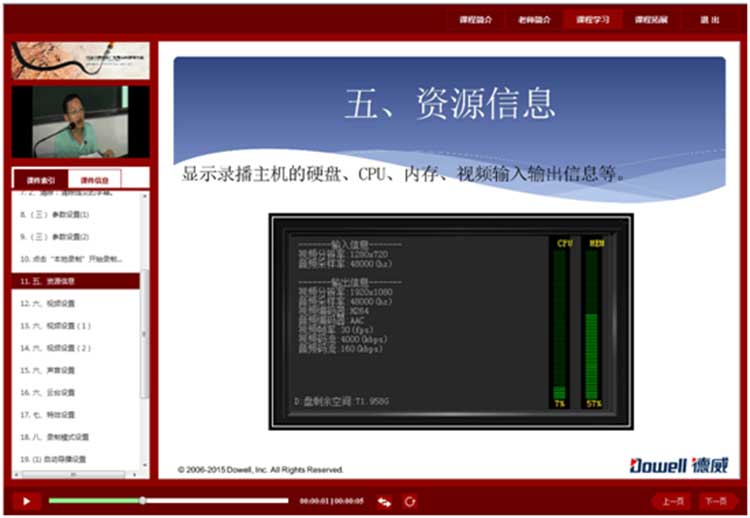The image size is (750, 518).
Task: Open the 课程简介 tab
Action: point(476,20)
